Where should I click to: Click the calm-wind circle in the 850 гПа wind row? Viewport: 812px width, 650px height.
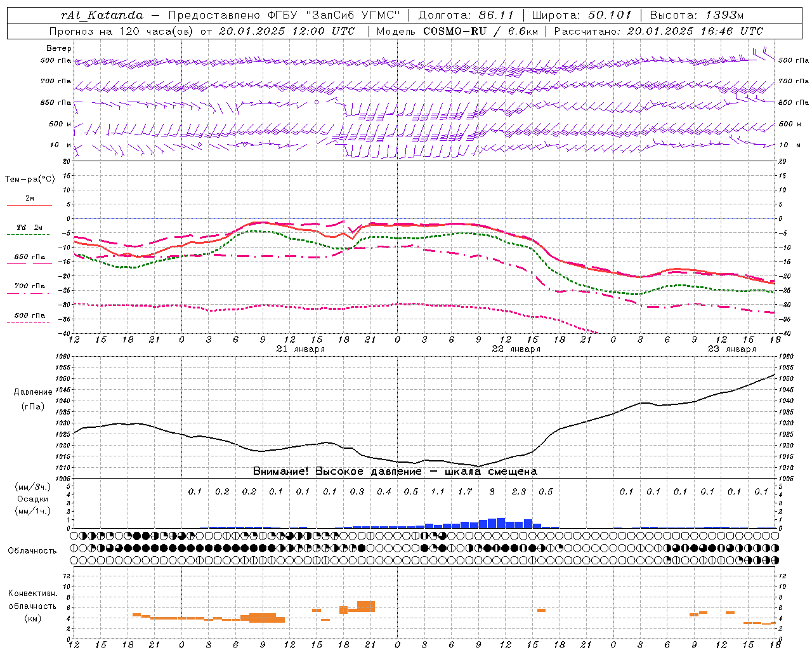pyautogui.click(x=317, y=102)
